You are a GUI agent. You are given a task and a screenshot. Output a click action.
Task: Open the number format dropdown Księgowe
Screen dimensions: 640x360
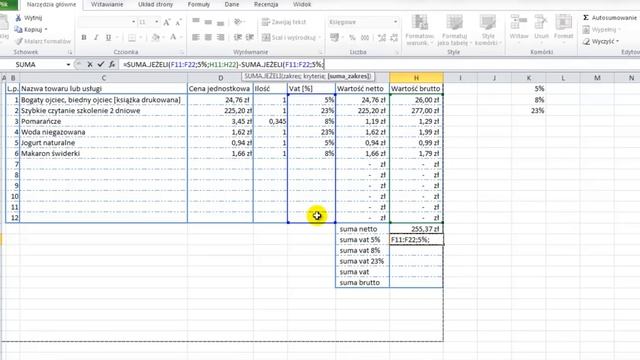pos(395,22)
